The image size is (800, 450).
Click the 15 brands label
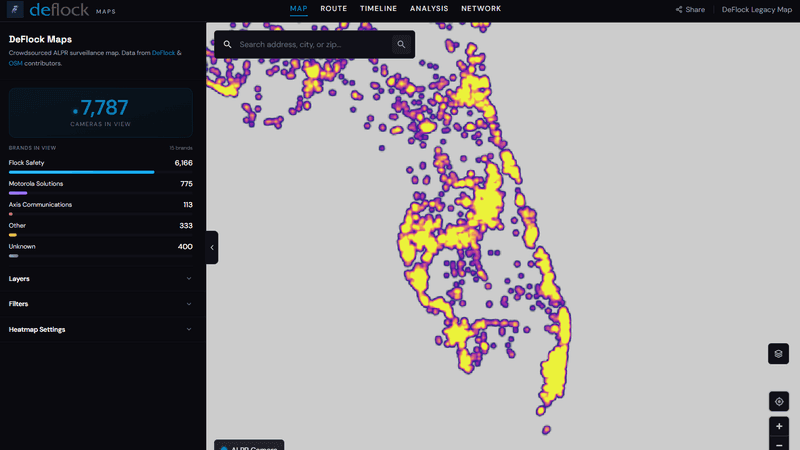point(181,148)
